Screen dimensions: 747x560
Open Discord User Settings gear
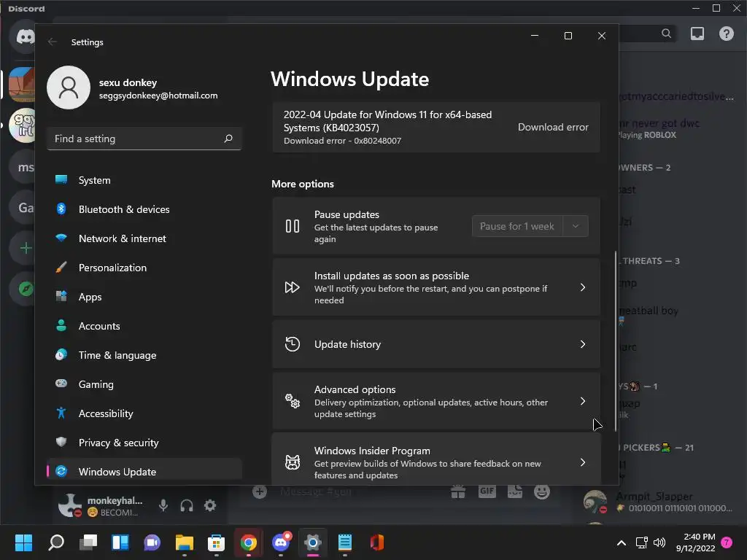[x=210, y=505]
